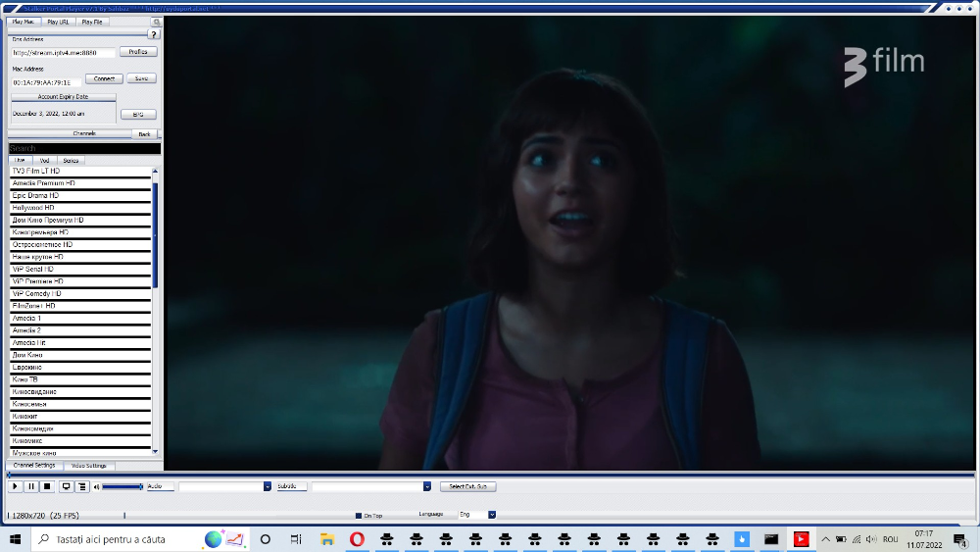This screenshot has width=980, height=552.
Task: Open help with the question mark button
Action: (x=154, y=35)
